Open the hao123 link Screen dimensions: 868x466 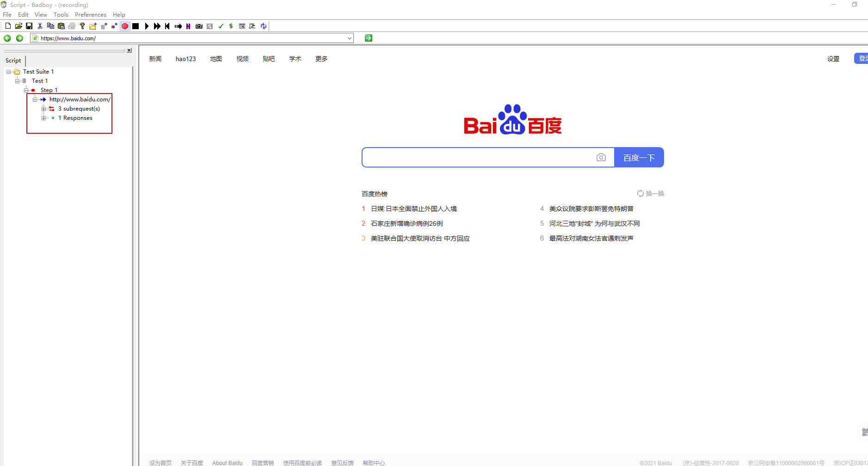(x=185, y=59)
